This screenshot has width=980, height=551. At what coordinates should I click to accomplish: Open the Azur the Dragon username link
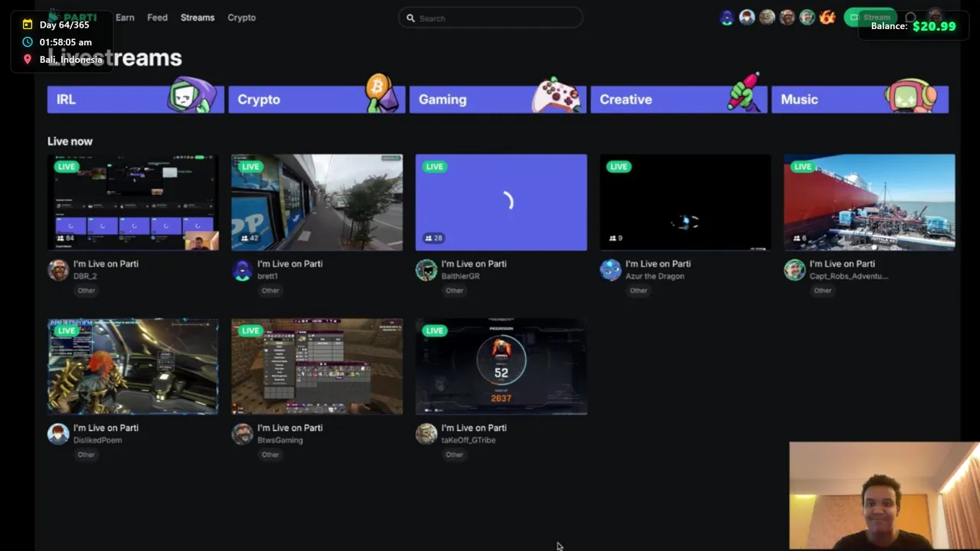pos(655,276)
